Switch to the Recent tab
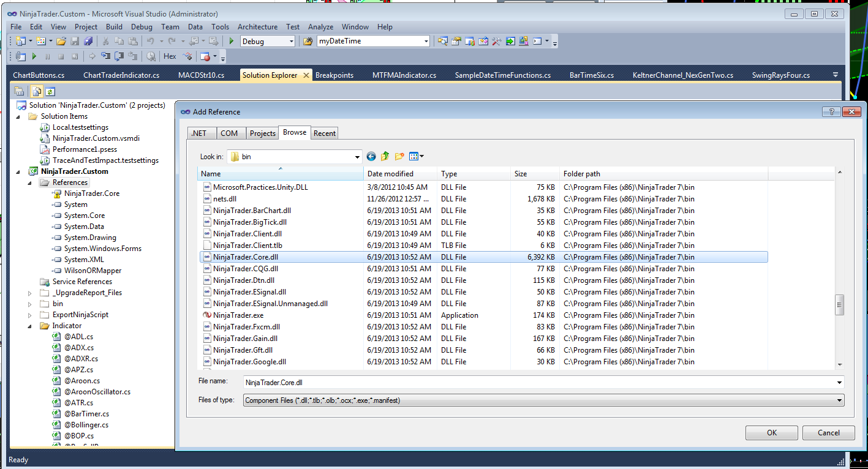The image size is (868, 469). point(325,133)
